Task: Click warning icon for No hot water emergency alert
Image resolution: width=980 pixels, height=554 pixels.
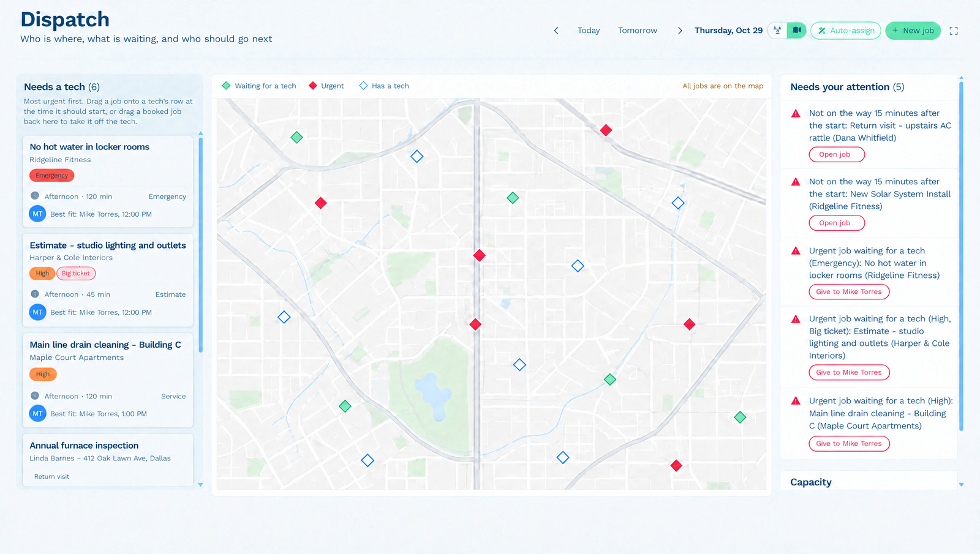Action: (x=796, y=251)
